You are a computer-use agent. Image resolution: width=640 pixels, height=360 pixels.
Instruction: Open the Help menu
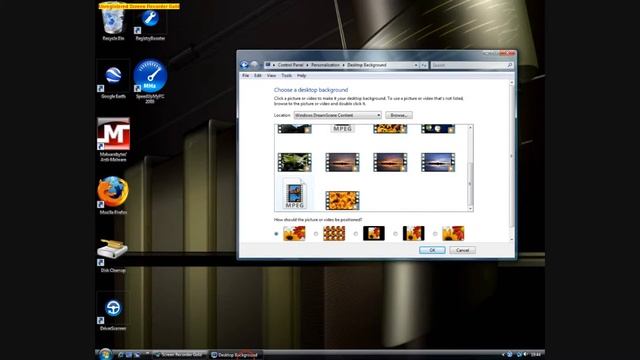301,76
